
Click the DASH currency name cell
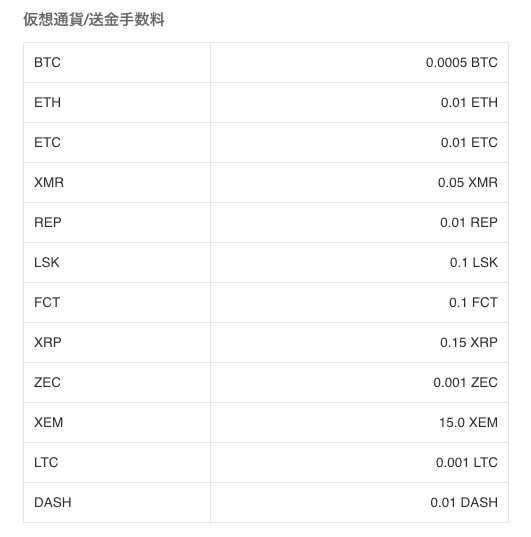coord(117,502)
